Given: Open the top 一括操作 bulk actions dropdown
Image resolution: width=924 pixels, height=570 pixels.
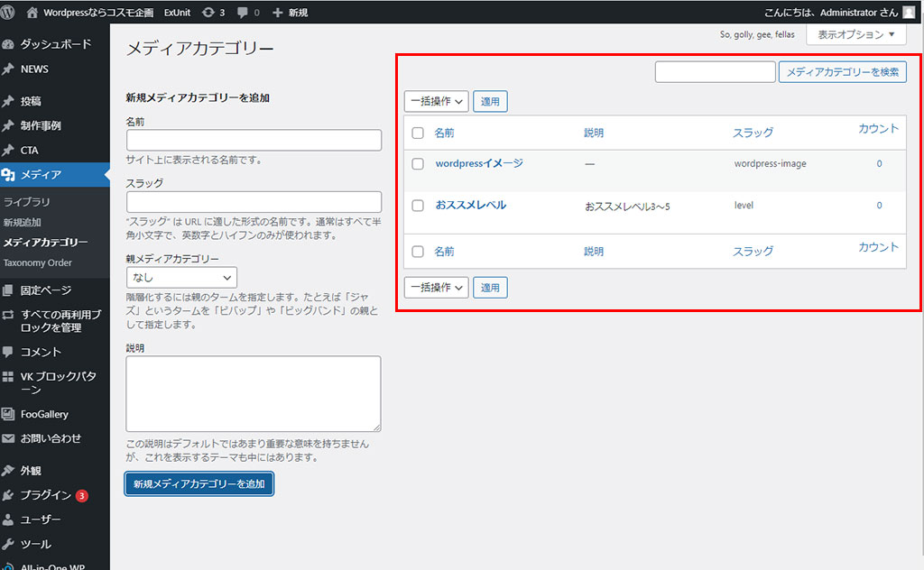Looking at the screenshot, I should tap(436, 102).
